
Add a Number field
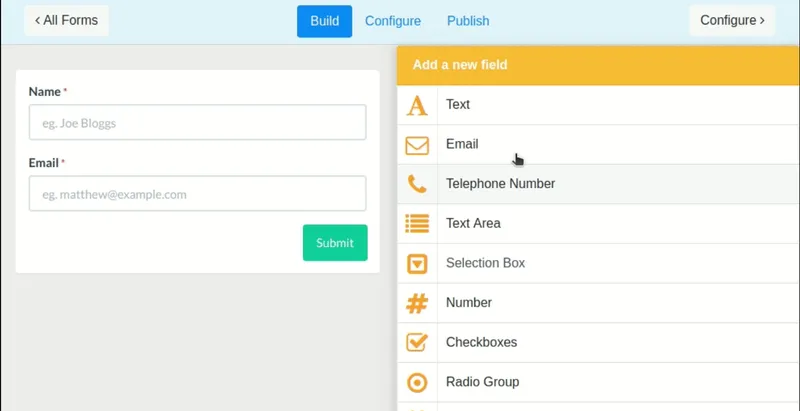click(x=598, y=303)
